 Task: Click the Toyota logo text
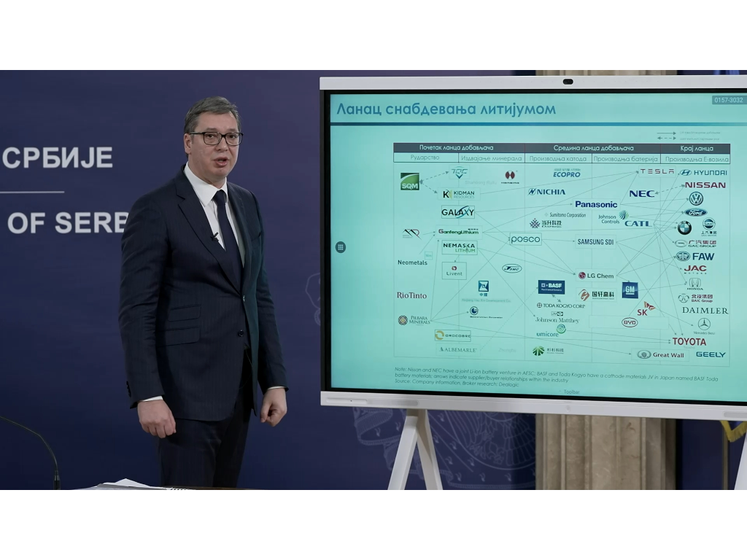coord(689,341)
